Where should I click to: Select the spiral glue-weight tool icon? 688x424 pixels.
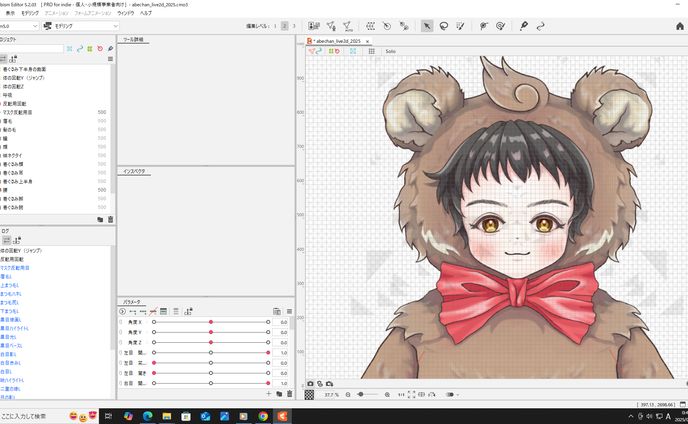[x=500, y=26]
